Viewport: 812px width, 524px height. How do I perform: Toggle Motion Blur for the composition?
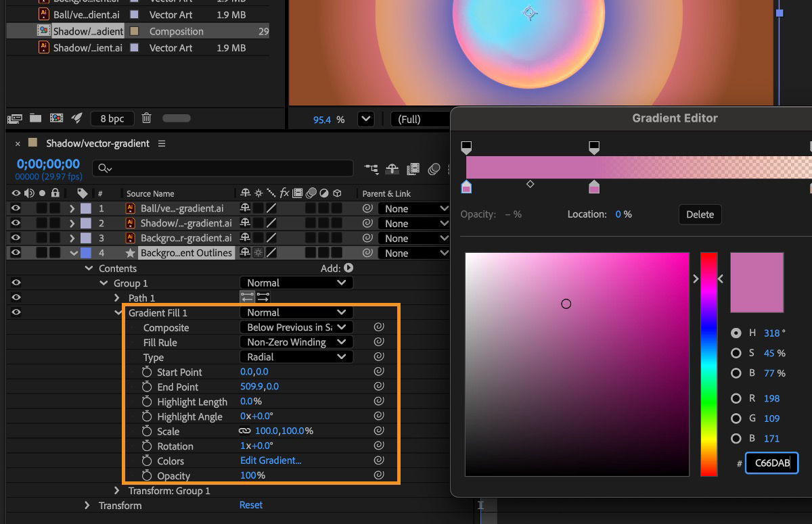click(434, 169)
